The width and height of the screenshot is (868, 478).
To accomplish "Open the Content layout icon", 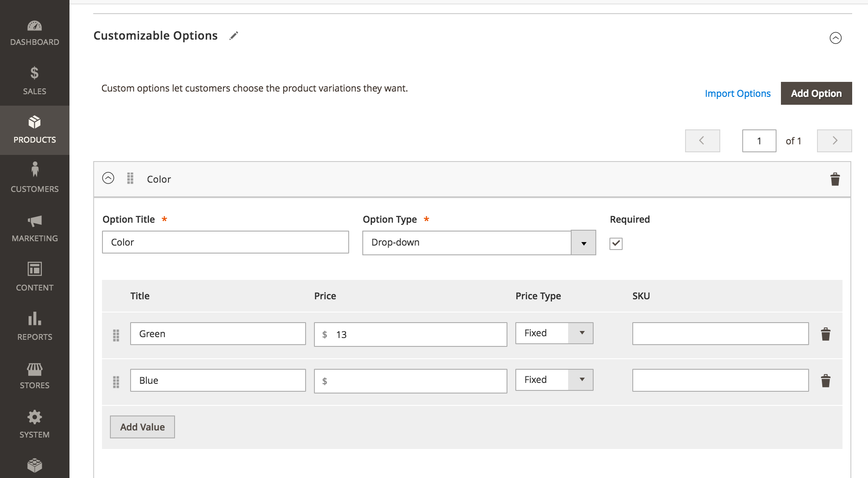I will click(35, 269).
